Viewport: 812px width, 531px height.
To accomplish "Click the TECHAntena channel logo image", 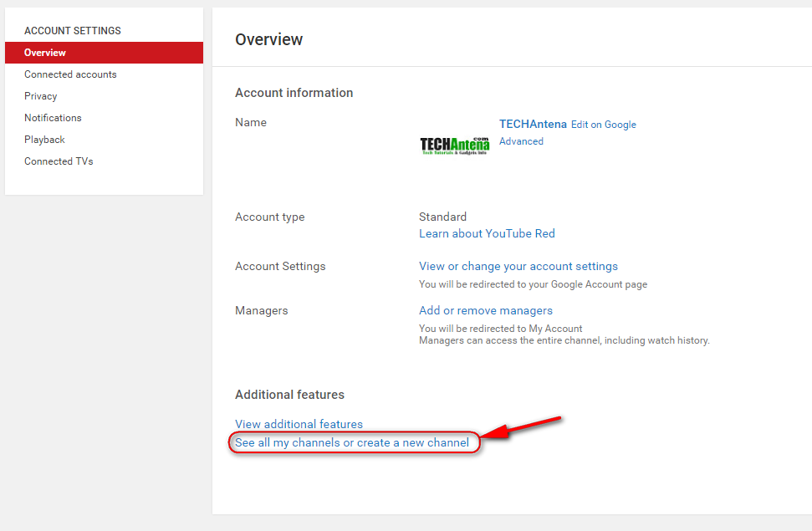I will click(454, 146).
